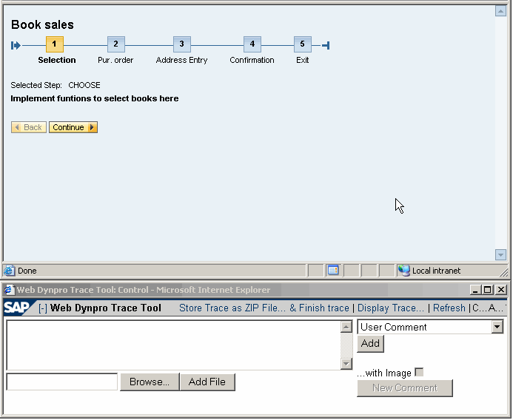
Task: Close the Trace Tool window
Action: [x=501, y=290]
